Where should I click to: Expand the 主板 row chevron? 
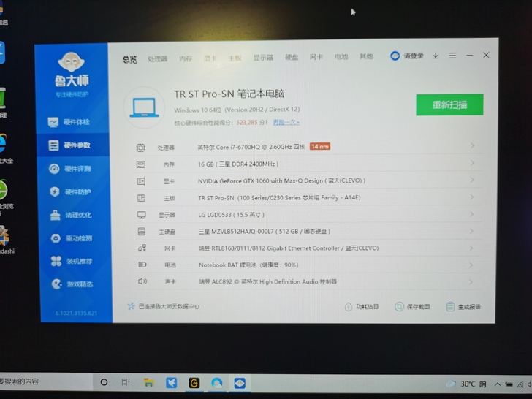pyautogui.click(x=471, y=197)
